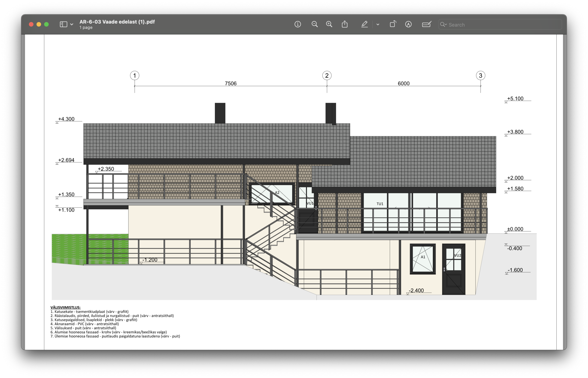Click the Zoom Out magnifier
This screenshot has width=588, height=378.
tap(314, 24)
